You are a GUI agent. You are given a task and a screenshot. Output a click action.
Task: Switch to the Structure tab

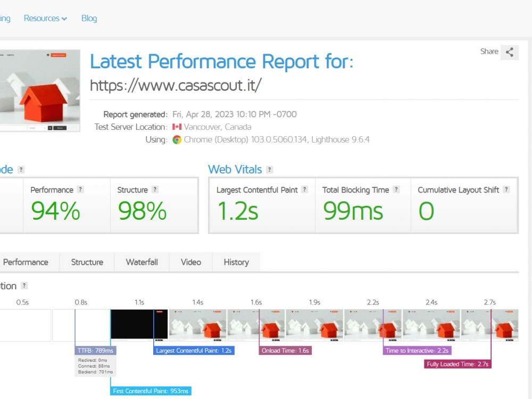(87, 262)
